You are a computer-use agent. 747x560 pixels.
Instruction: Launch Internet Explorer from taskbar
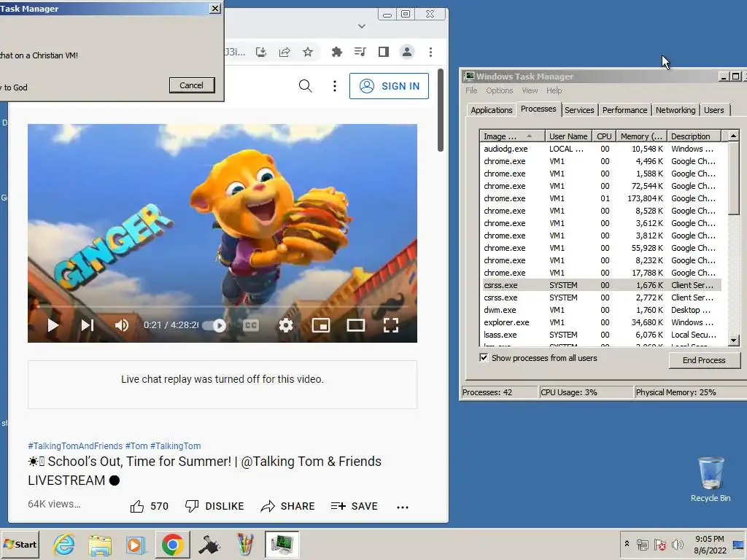(64, 544)
